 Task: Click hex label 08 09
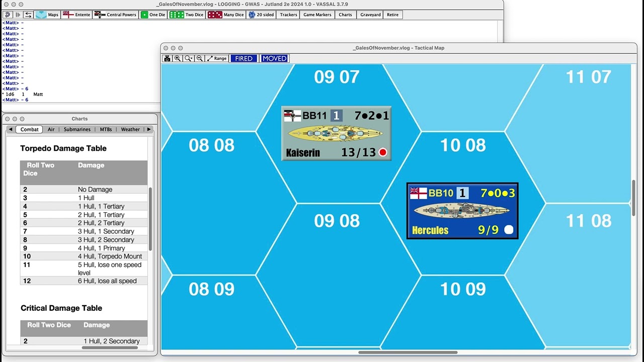pos(211,289)
